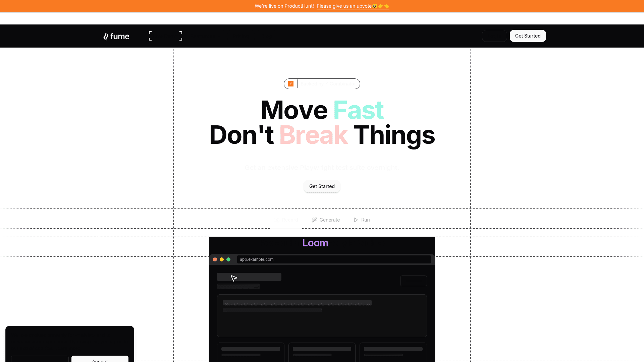This screenshot has height=362, width=644.
Task: Switch to the Generate tab
Action: [326, 220]
